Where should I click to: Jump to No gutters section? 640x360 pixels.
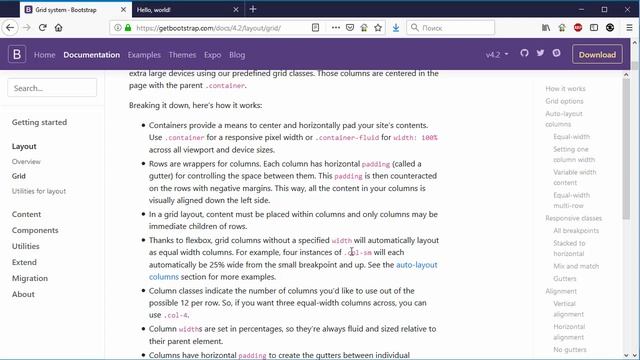coord(570,349)
